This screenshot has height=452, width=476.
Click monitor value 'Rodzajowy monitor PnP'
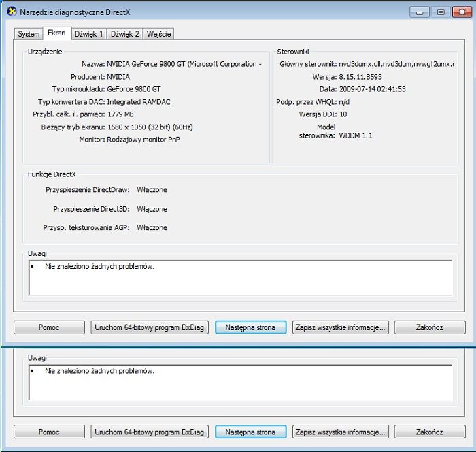coord(143,140)
